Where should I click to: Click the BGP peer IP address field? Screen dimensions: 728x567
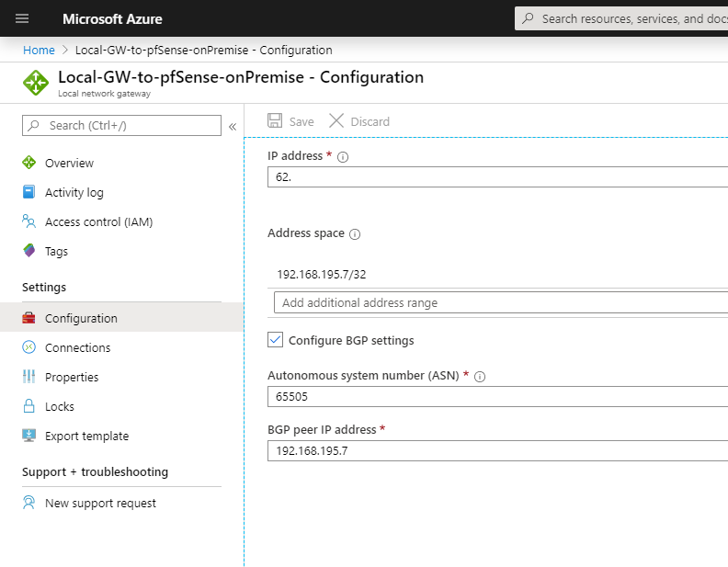[497, 450]
